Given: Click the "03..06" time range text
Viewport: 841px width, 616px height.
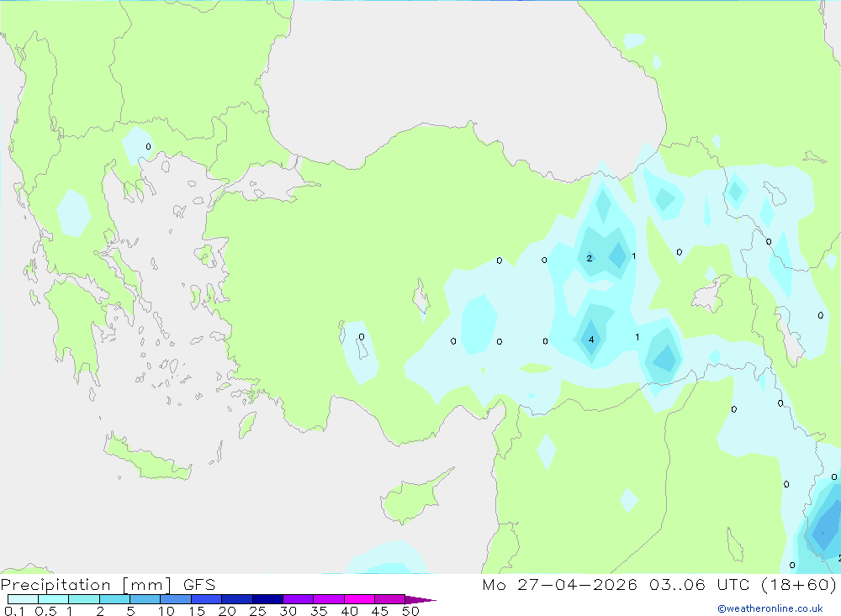Looking at the screenshot, I should (x=677, y=584).
